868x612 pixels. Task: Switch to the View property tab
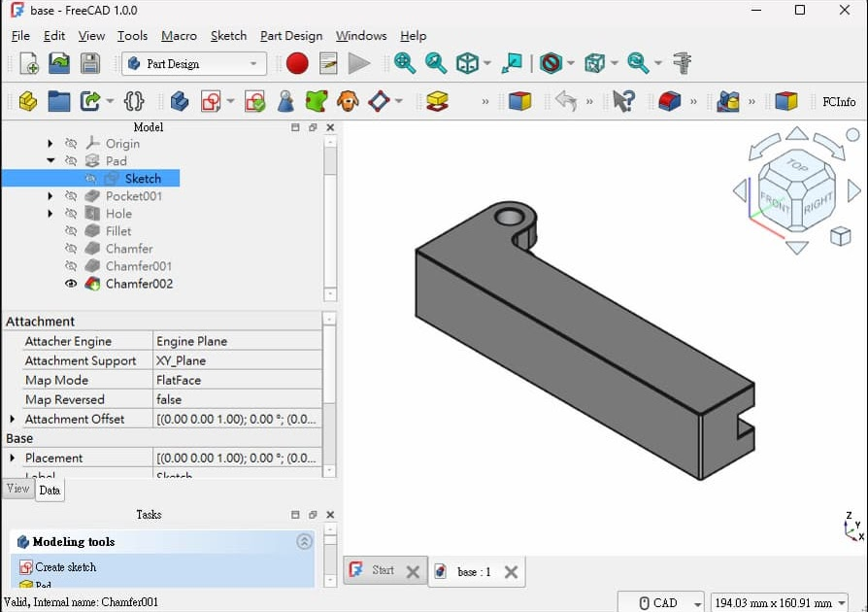pyautogui.click(x=18, y=489)
